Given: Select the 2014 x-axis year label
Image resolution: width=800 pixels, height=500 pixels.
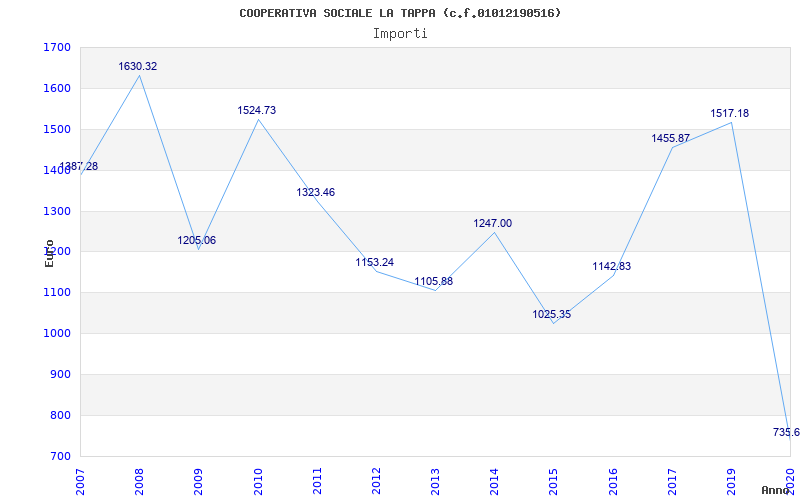Looking at the screenshot, I should pyautogui.click(x=494, y=481).
